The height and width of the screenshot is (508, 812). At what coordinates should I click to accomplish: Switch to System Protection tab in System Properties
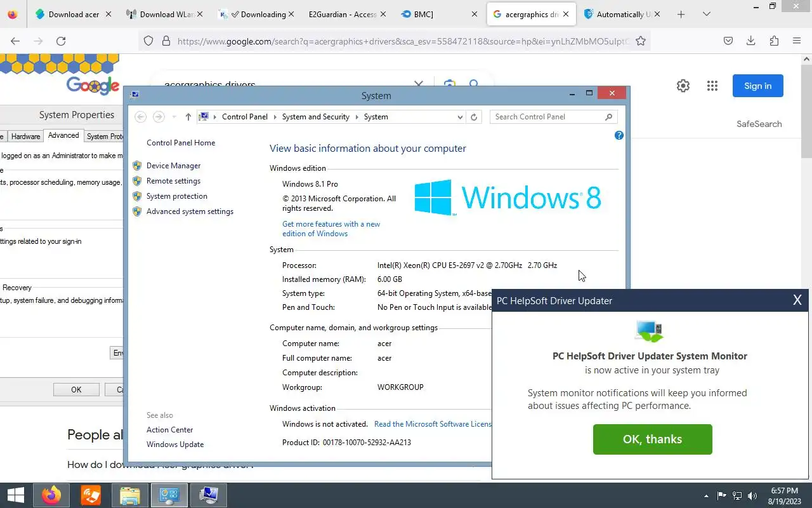click(105, 137)
